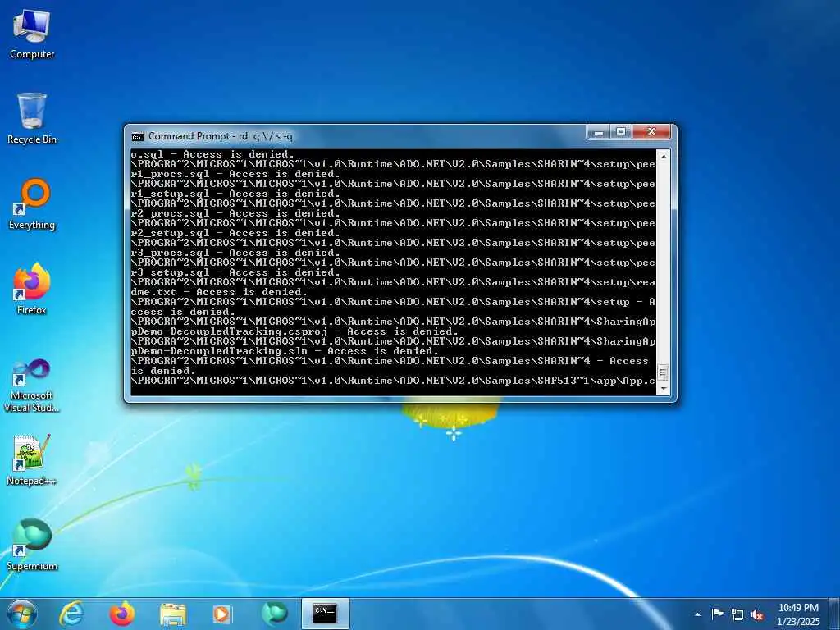Click the line 'r2_setup.sql - Access is denied.'
Screen dimensions: 840x630
pos(235,233)
